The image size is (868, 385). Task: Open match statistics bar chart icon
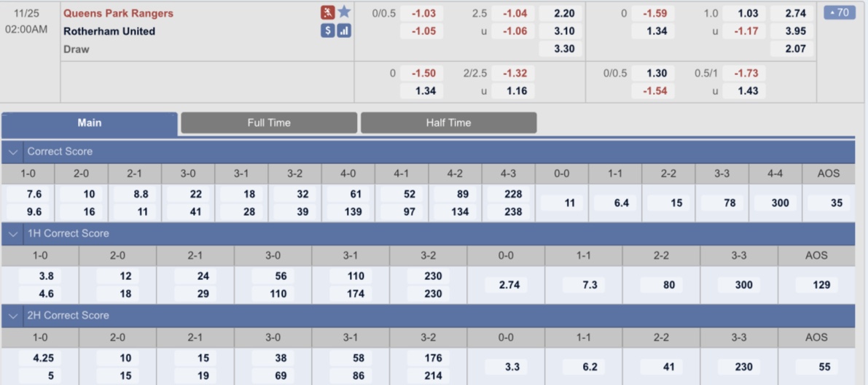point(344,31)
